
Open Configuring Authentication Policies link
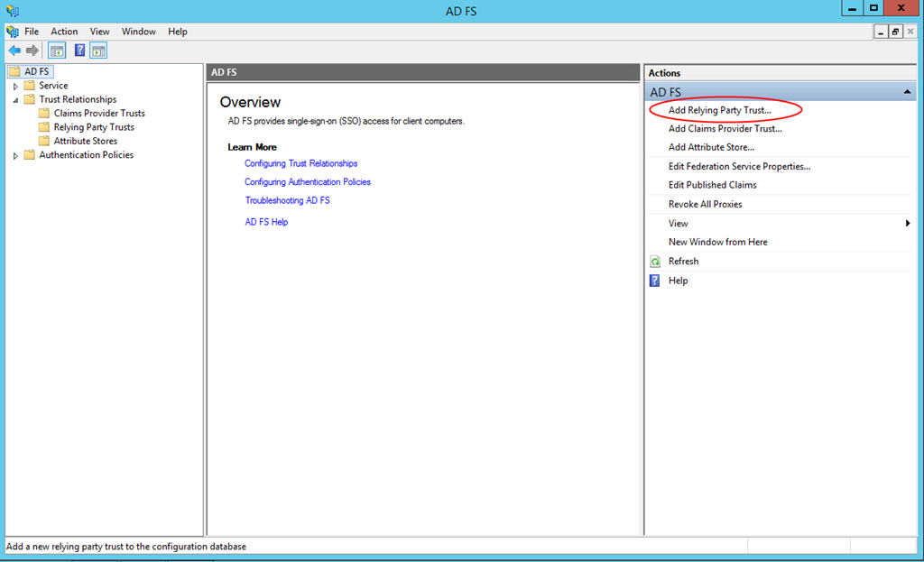coord(308,181)
